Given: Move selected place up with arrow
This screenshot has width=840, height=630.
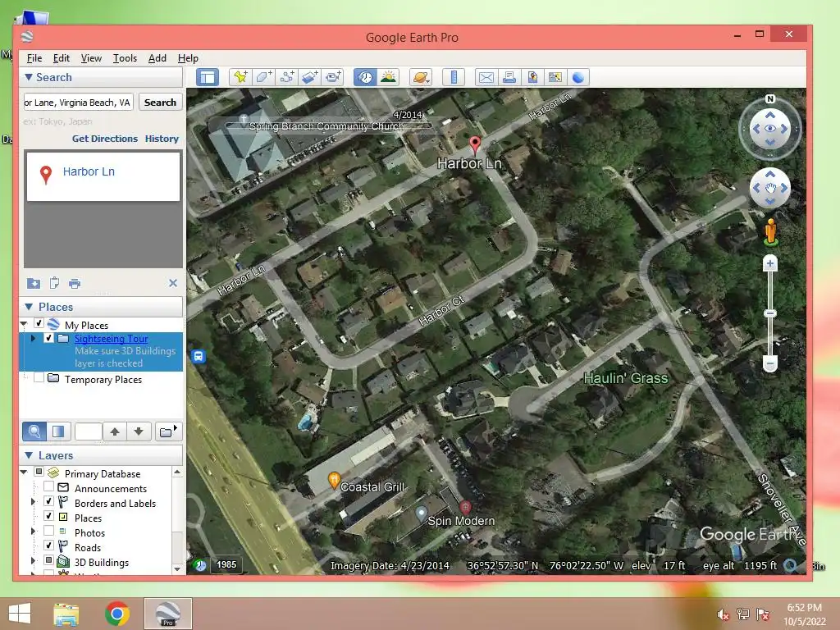Looking at the screenshot, I should pos(115,431).
